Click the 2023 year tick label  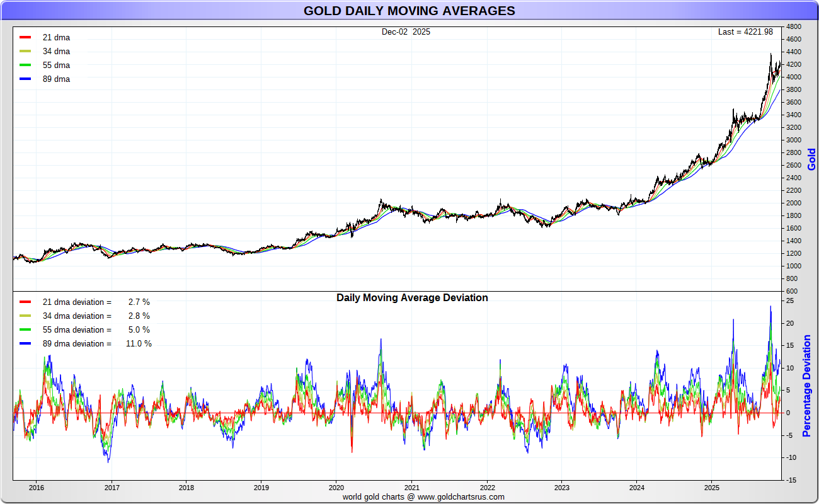561,487
